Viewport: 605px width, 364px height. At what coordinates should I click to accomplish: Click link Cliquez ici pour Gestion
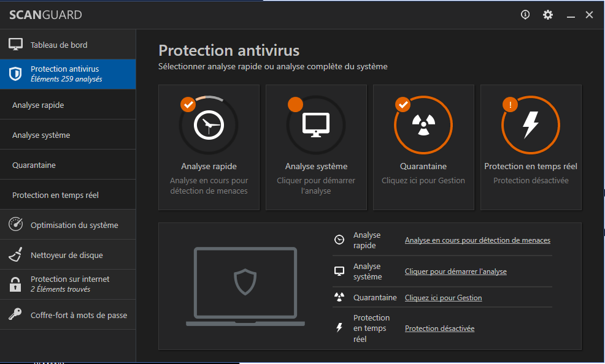point(444,297)
